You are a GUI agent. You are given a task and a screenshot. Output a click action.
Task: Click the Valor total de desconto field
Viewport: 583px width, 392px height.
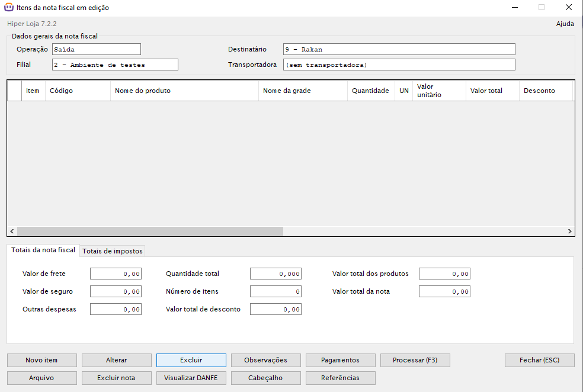point(276,310)
